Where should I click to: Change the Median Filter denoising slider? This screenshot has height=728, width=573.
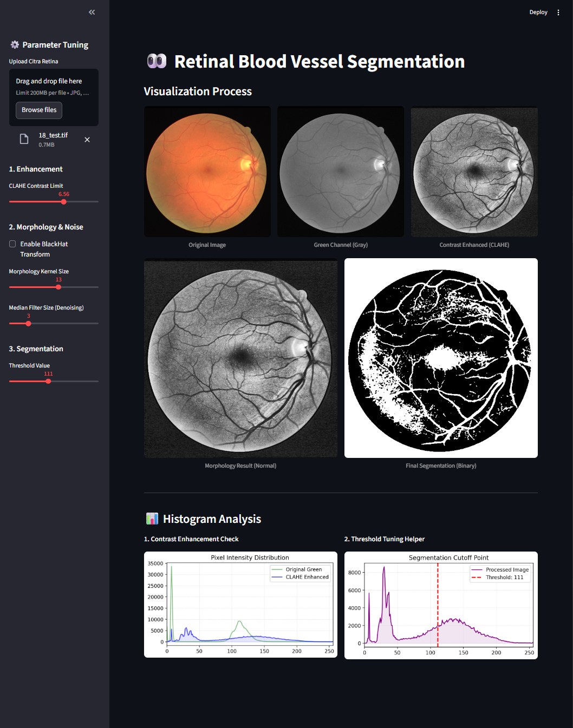tap(28, 323)
